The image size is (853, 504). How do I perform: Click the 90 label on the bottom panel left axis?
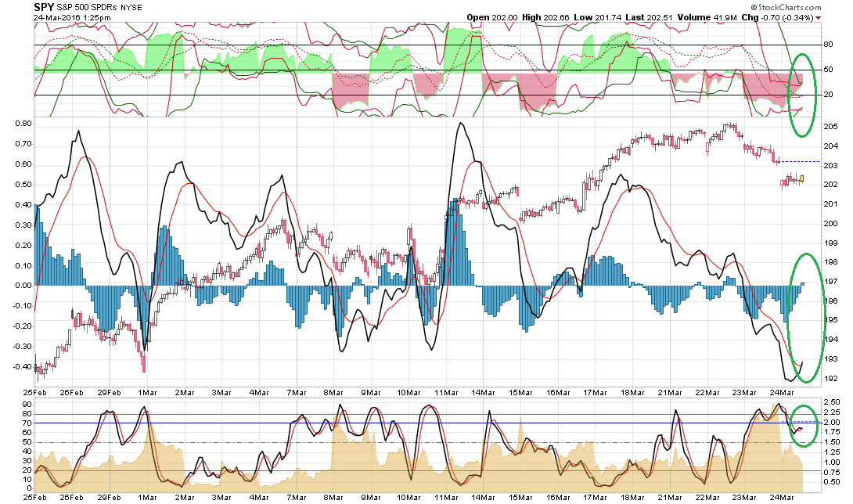click(x=27, y=405)
